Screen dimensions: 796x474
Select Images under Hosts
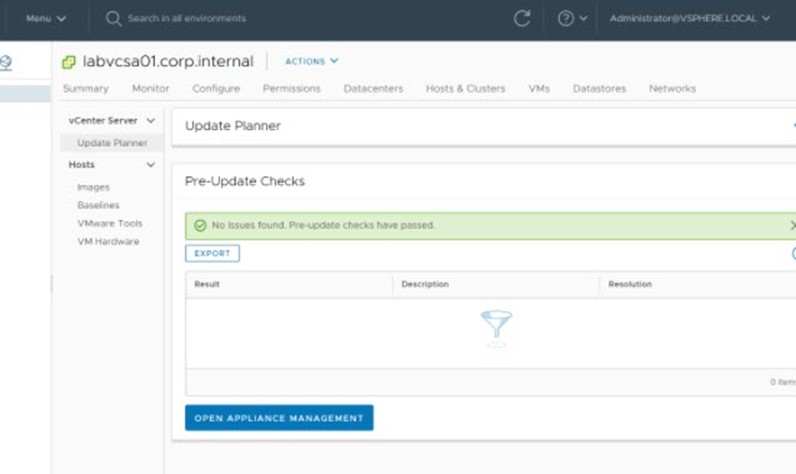pos(93,187)
